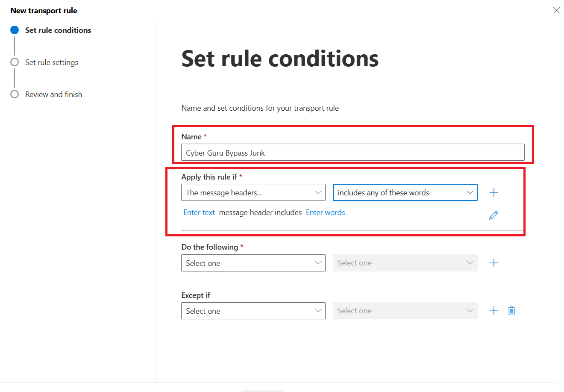The image size is (564, 392).
Task: Add another exception with the Except if plus icon
Action: tap(494, 311)
